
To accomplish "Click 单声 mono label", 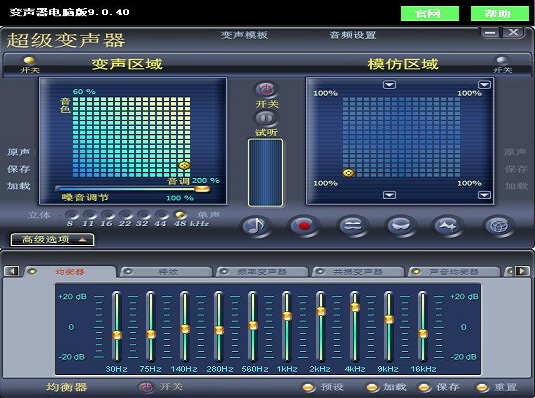I will (x=208, y=215).
